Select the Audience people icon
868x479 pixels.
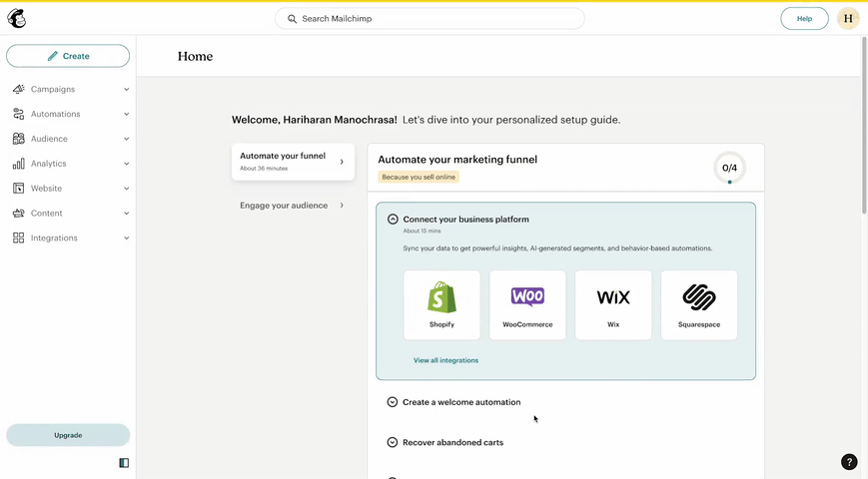pos(18,139)
